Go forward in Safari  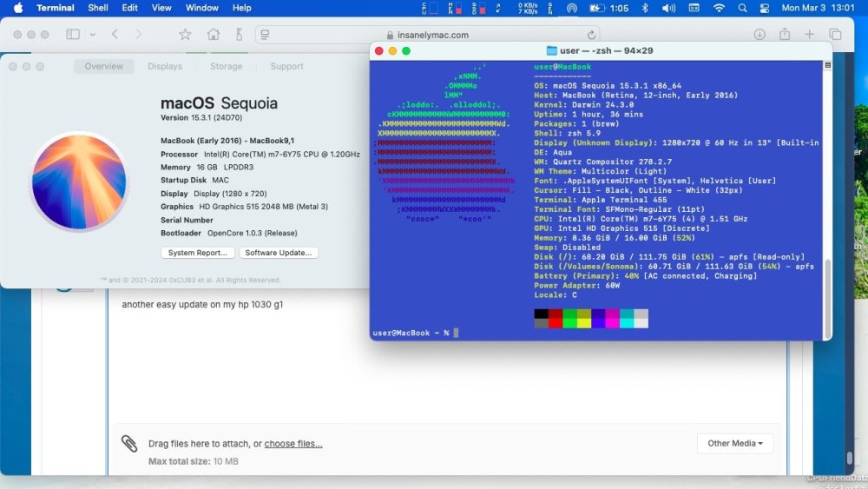138,35
